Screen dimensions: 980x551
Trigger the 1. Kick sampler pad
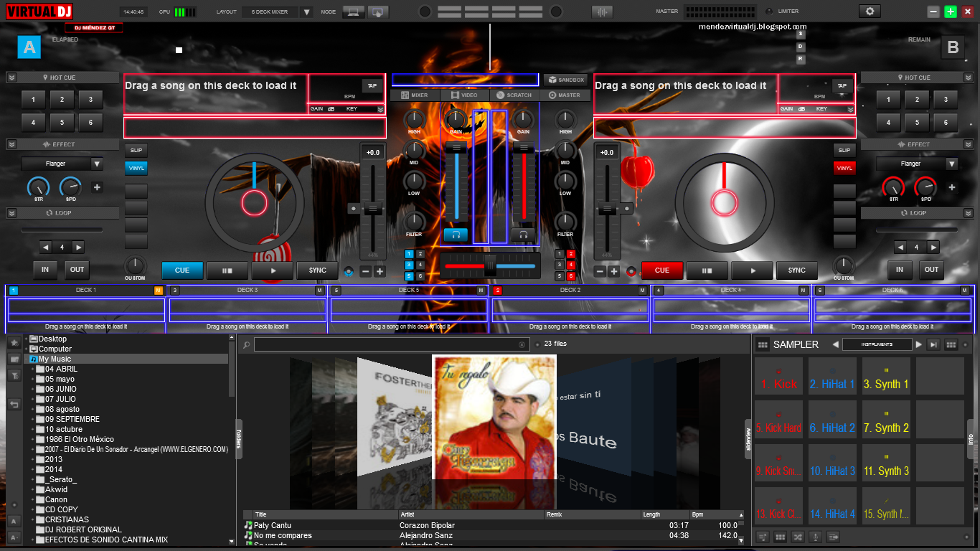pos(778,376)
